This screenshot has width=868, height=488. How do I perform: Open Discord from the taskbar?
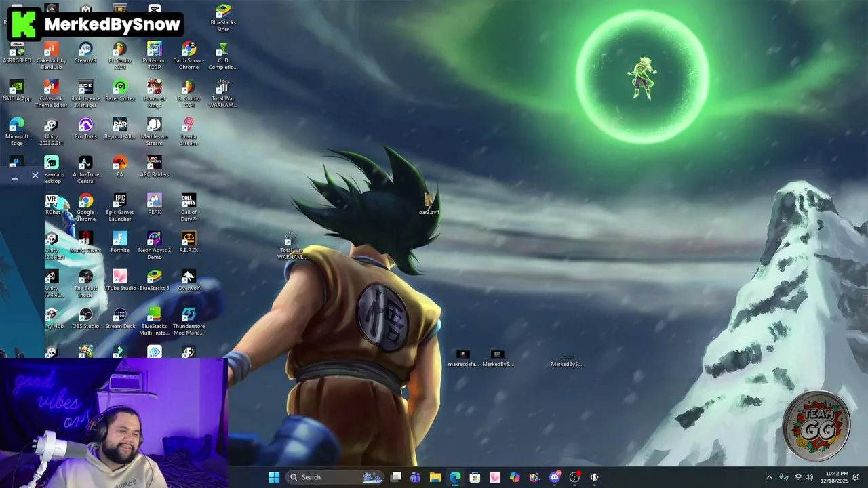click(x=555, y=477)
